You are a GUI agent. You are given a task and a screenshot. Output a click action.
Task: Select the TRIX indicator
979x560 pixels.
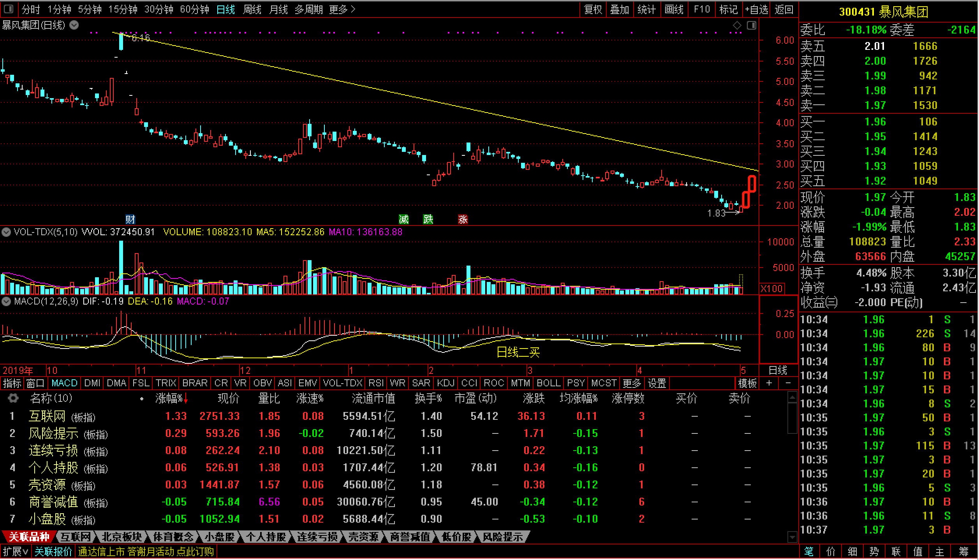[166, 383]
